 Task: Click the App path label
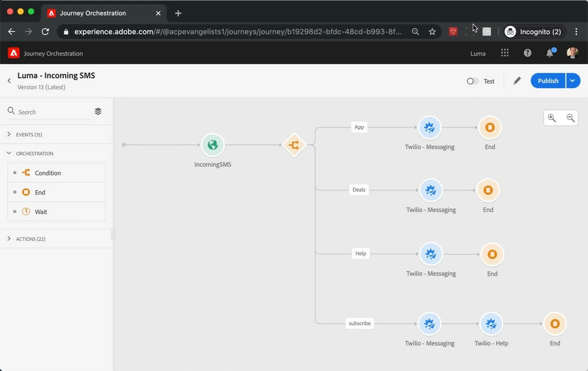[359, 127]
